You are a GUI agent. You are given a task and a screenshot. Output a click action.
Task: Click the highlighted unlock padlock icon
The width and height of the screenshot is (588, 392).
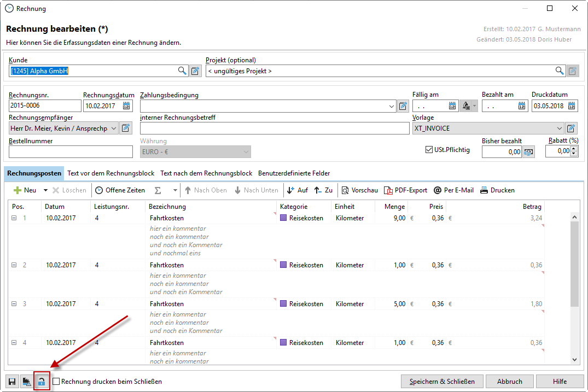coord(42,382)
